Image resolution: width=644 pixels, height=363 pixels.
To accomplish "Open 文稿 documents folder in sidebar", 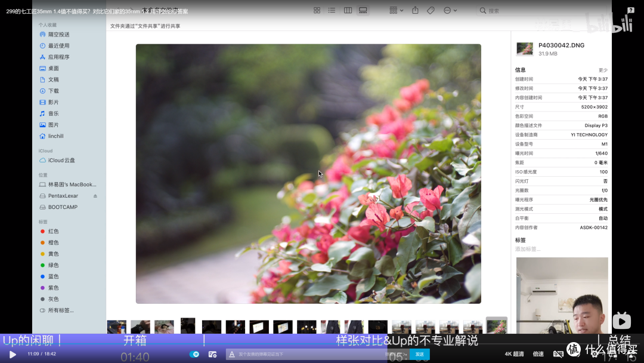I will 49,80.
